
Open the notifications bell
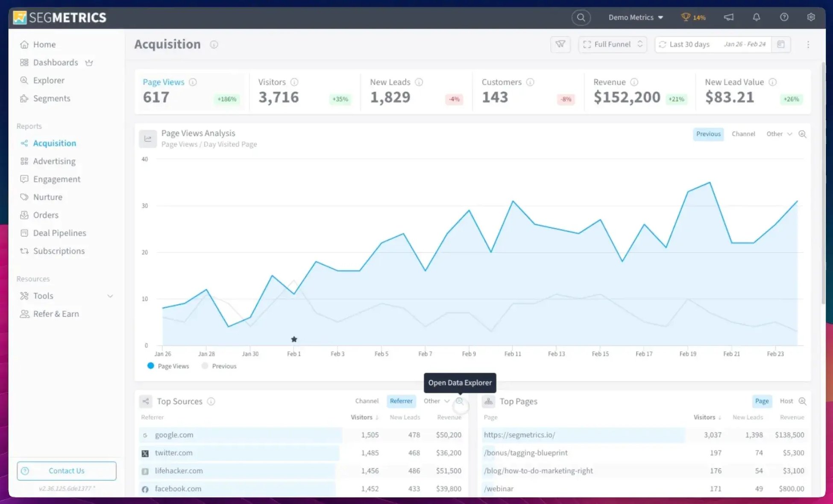click(757, 17)
